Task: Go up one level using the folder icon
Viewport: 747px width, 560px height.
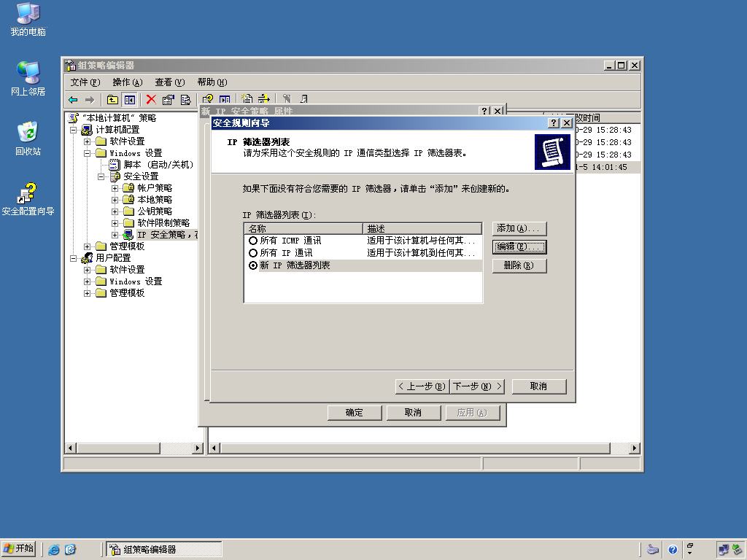Action: pyautogui.click(x=112, y=99)
